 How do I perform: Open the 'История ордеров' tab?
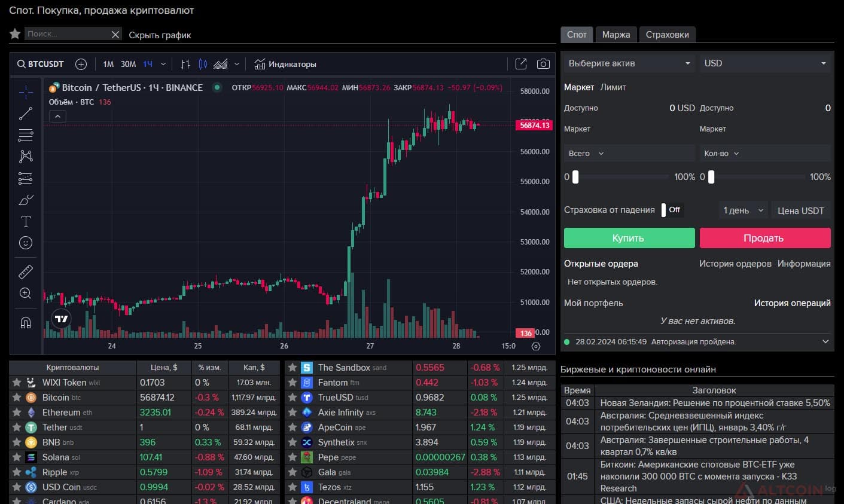point(735,264)
